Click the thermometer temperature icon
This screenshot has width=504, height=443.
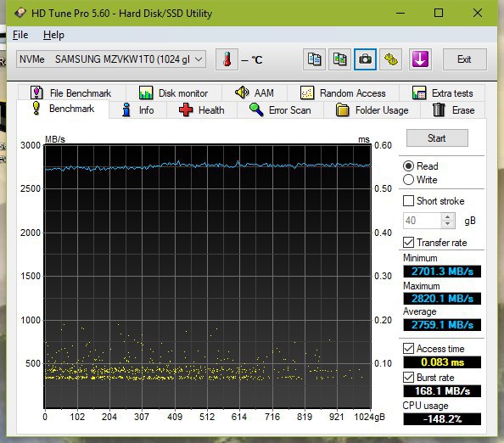[x=227, y=59]
